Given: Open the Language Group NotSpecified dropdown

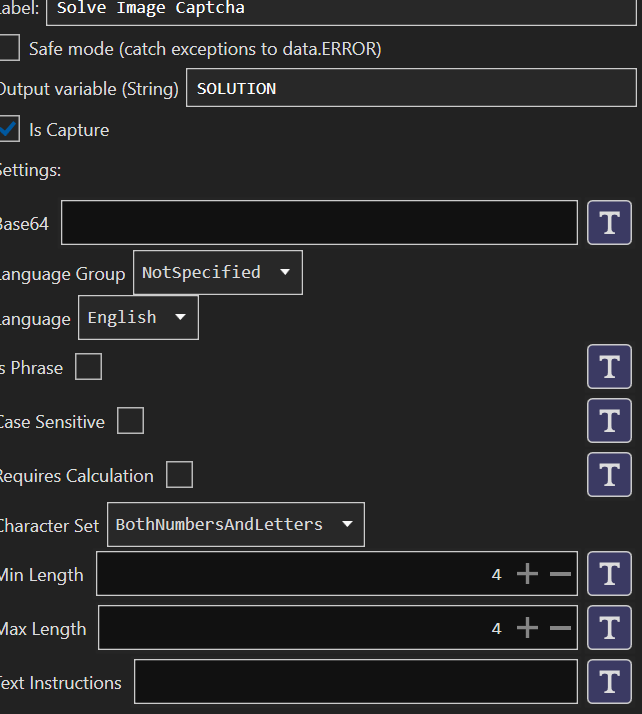Looking at the screenshot, I should 218,272.
